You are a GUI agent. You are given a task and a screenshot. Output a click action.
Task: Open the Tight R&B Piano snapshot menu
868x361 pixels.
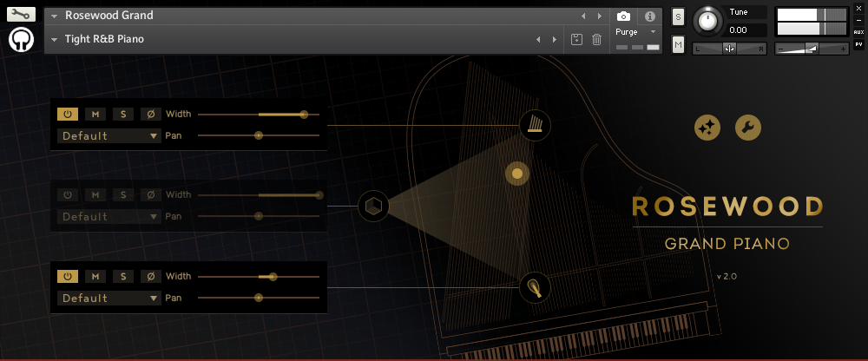click(55, 39)
